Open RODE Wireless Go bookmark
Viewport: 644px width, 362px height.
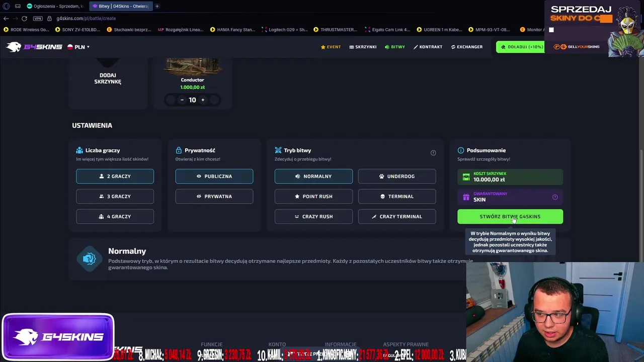pos(26,30)
